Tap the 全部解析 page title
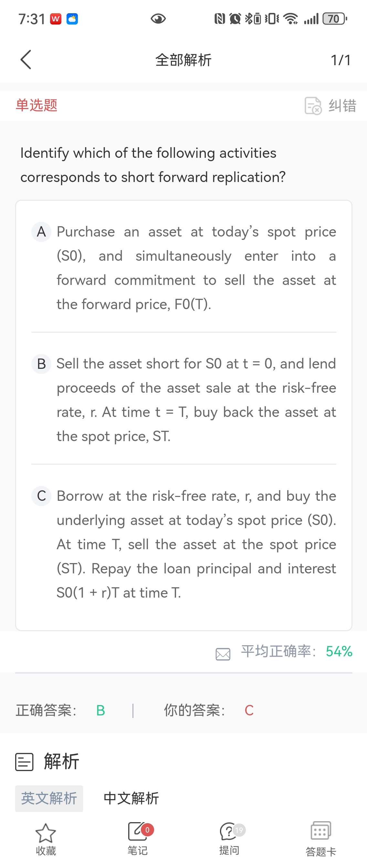 [x=183, y=60]
